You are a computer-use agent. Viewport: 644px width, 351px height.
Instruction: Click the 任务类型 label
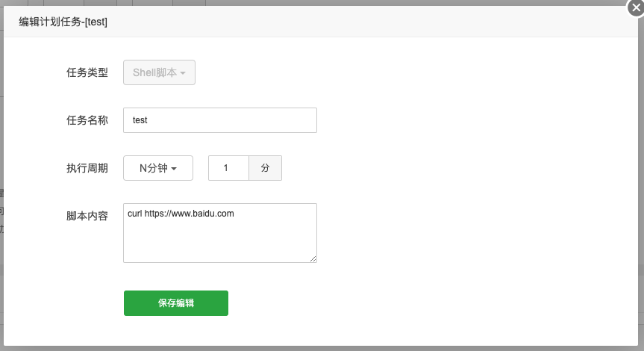[x=87, y=72]
